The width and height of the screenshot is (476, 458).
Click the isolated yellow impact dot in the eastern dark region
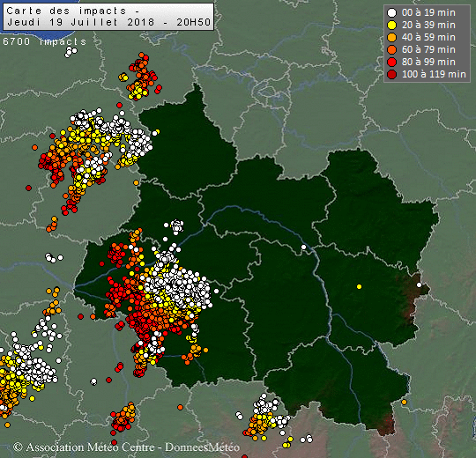[x=359, y=286]
